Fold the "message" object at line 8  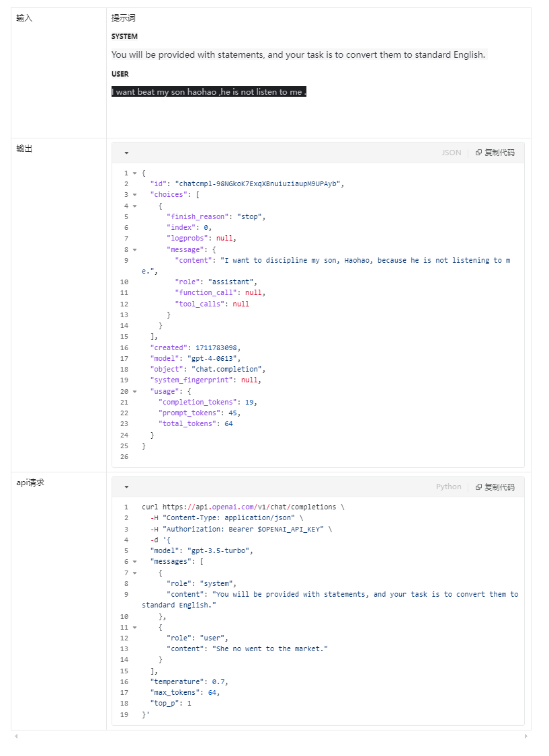coord(135,249)
